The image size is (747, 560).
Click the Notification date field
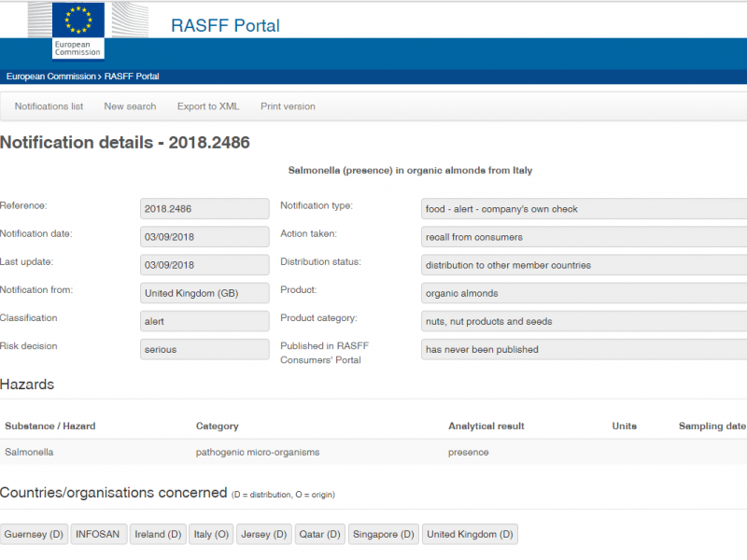tap(204, 237)
